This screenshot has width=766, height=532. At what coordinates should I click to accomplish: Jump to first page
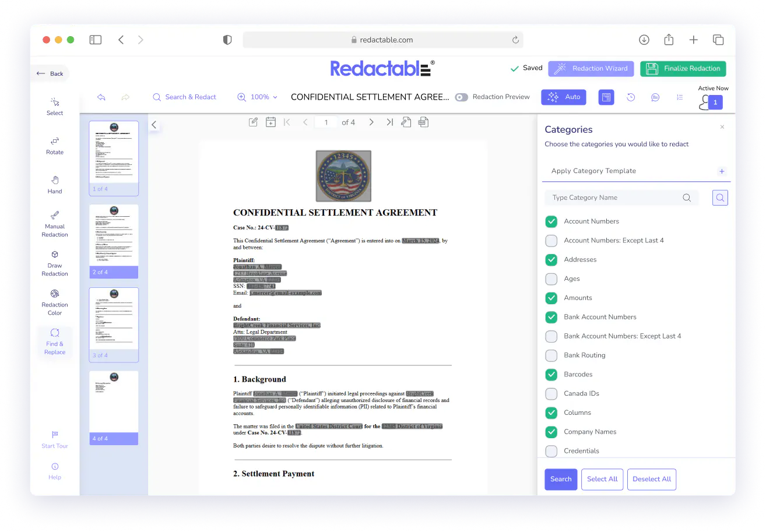[x=287, y=122]
